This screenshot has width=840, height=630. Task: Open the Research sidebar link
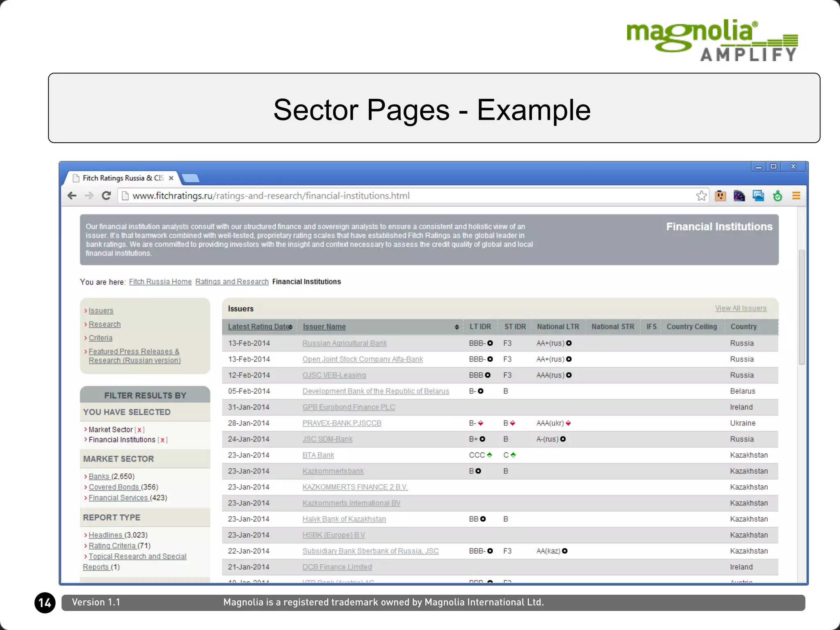pyautogui.click(x=105, y=324)
